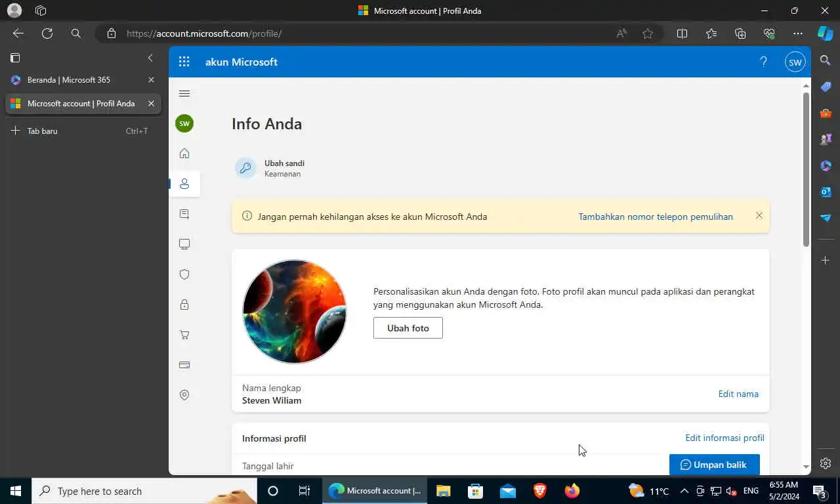Open the Shopping tag icon in Edge sidebar
840x504 pixels.
(826, 87)
